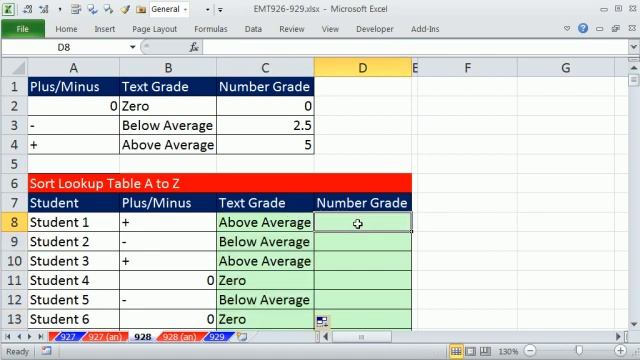The width and height of the screenshot is (640, 360).
Task: Click the vertical scrollbar down arrow
Action: (633, 324)
